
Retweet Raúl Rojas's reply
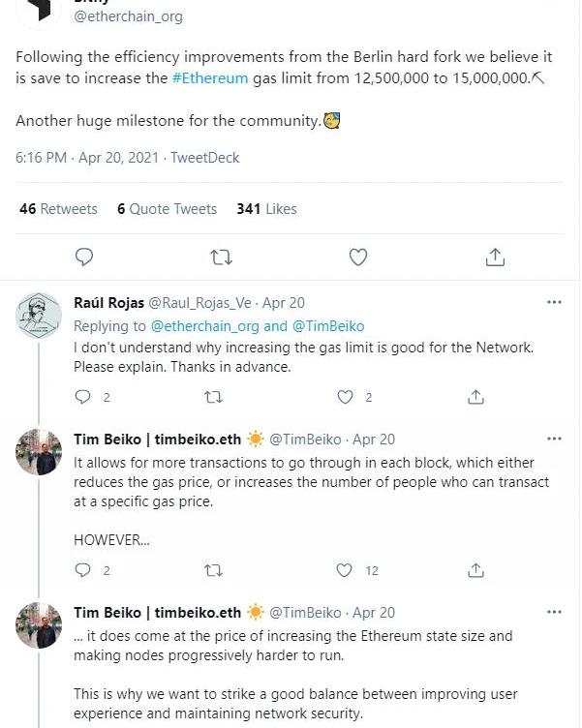click(x=214, y=397)
